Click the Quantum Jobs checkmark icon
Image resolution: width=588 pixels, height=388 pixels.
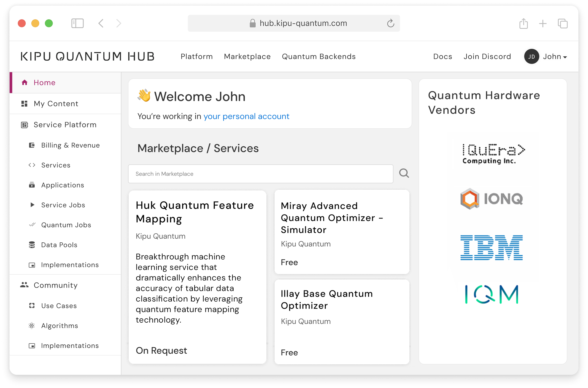[32, 225]
